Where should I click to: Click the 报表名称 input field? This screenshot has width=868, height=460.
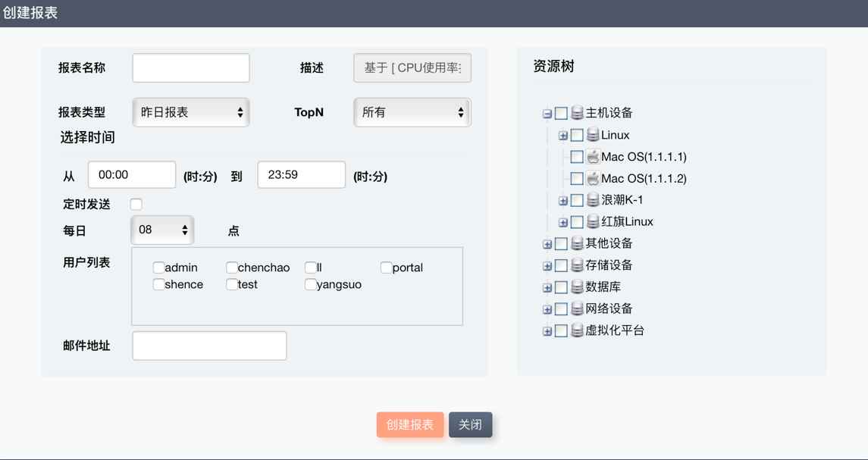[191, 68]
